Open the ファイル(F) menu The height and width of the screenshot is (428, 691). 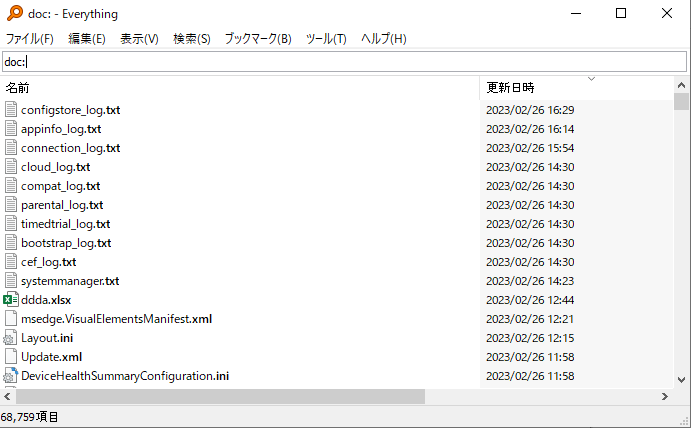30,39
